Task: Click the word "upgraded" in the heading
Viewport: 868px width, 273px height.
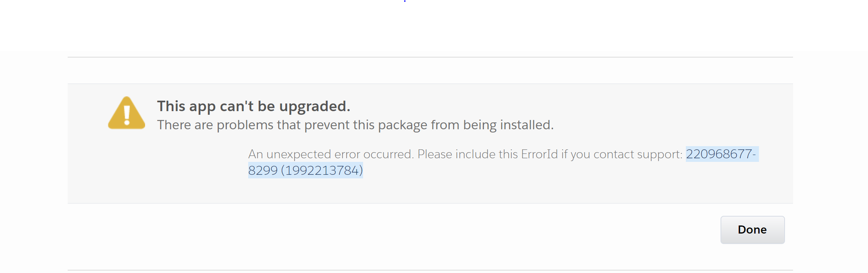Action: click(x=314, y=106)
